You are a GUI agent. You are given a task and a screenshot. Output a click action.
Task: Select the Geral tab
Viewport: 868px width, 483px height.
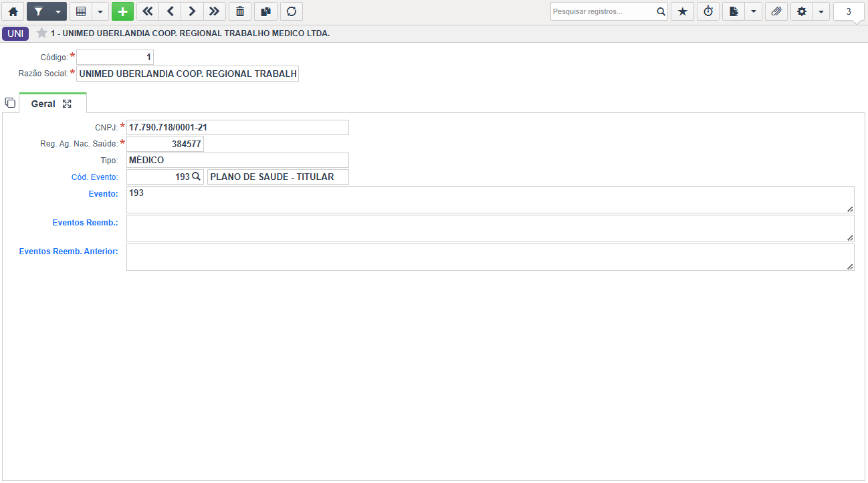pos(43,104)
